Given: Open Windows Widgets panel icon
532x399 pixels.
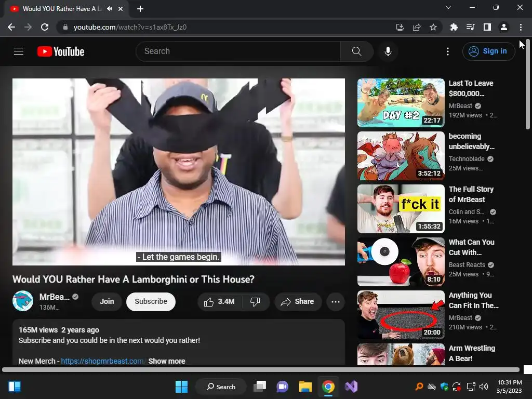Looking at the screenshot, I should pyautogui.click(x=15, y=387).
